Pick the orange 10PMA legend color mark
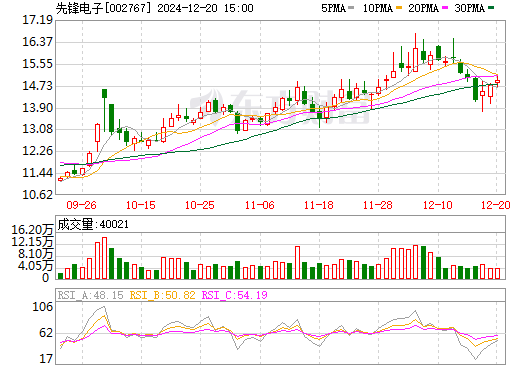 (x=399, y=8)
